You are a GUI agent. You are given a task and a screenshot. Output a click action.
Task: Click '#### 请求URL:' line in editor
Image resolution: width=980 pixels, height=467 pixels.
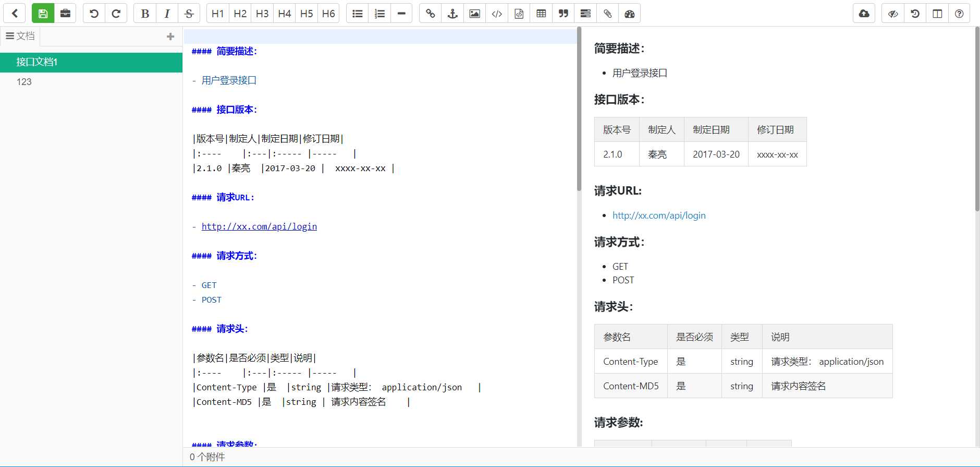coord(223,197)
